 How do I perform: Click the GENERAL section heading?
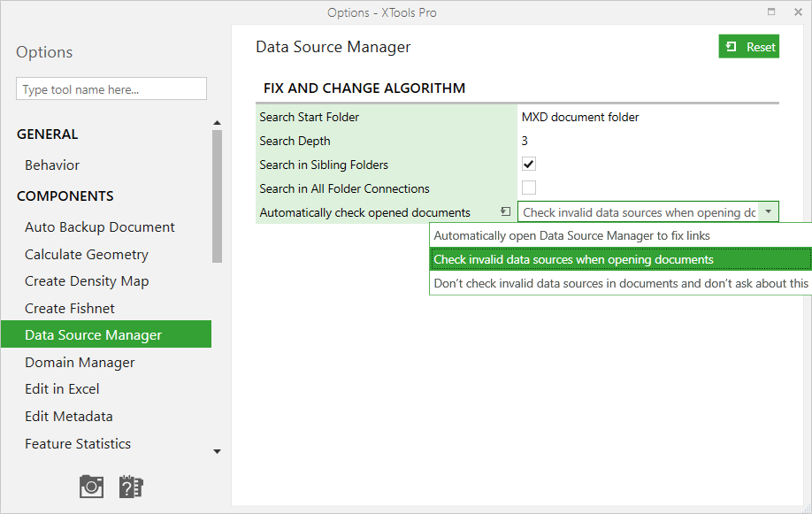(x=48, y=134)
